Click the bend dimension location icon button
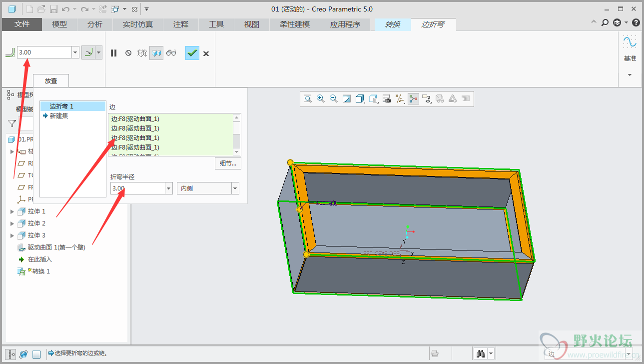The image size is (644, 364). pos(88,52)
